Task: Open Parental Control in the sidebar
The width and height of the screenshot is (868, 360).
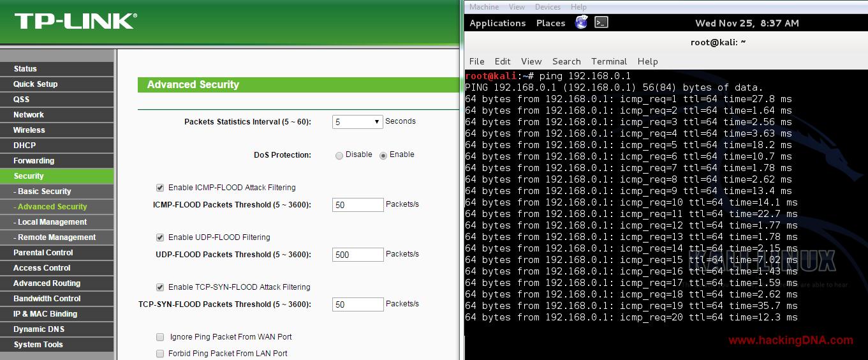Action: tap(57, 253)
